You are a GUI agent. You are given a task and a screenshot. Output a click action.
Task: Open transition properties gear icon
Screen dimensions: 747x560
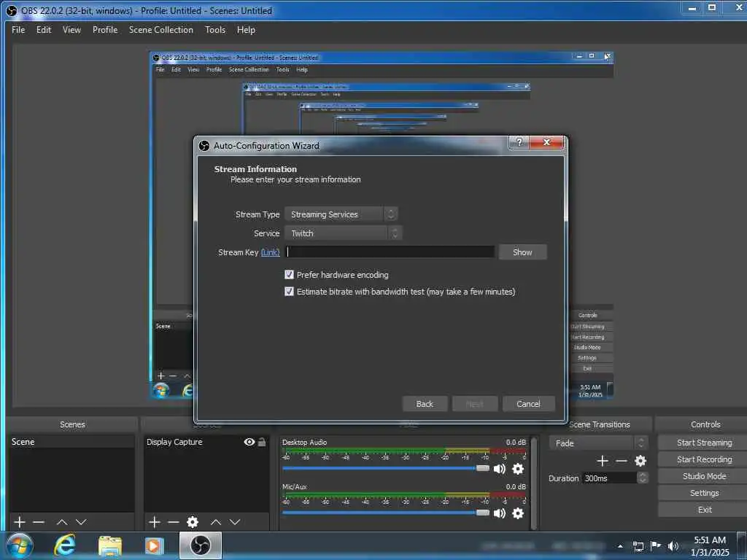[x=640, y=461]
